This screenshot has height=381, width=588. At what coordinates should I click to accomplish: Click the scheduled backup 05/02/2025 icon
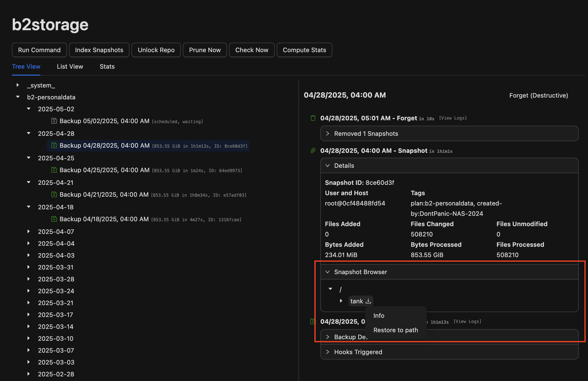point(54,121)
